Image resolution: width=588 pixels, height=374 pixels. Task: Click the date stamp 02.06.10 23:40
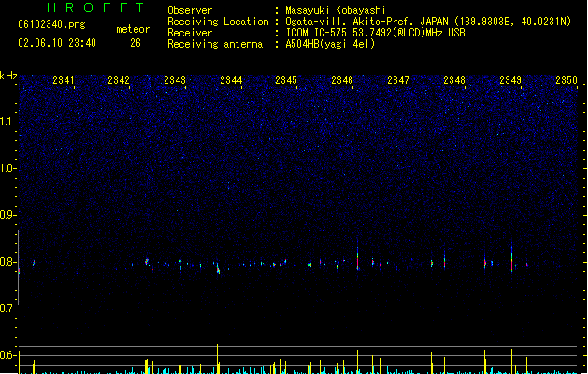57,43
